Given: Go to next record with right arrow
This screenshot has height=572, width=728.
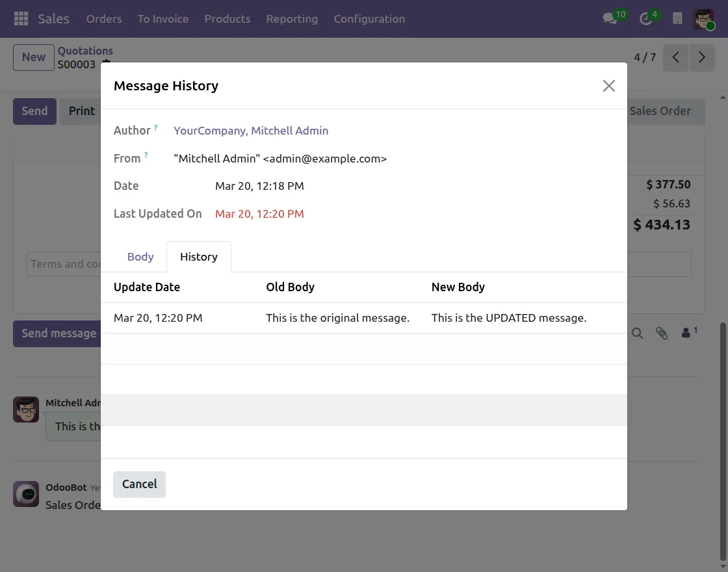Looking at the screenshot, I should click(701, 57).
